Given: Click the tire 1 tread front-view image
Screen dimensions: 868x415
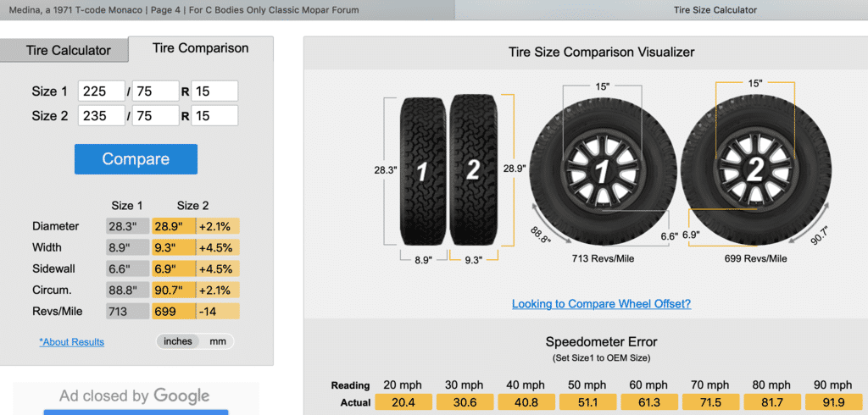Looking at the screenshot, I should click(x=422, y=171).
